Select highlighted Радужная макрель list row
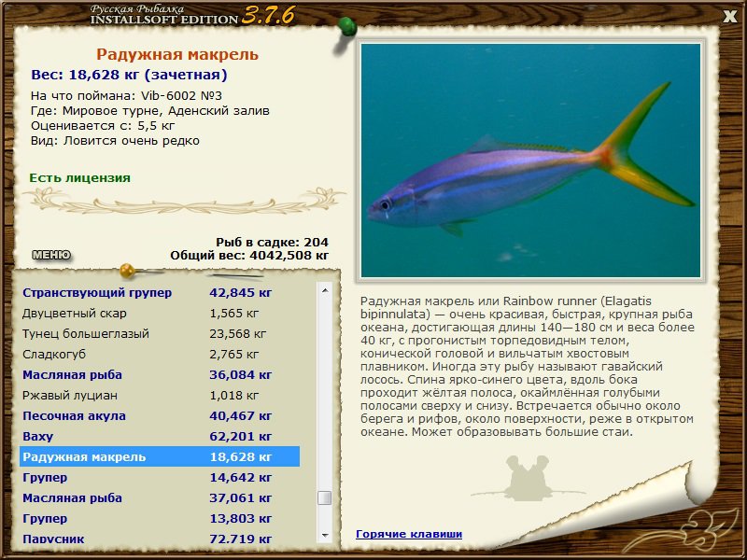The image size is (747, 560). pyautogui.click(x=160, y=456)
